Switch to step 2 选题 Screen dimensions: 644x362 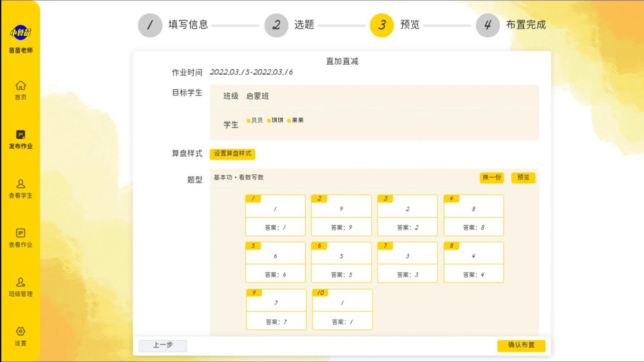[x=276, y=25]
